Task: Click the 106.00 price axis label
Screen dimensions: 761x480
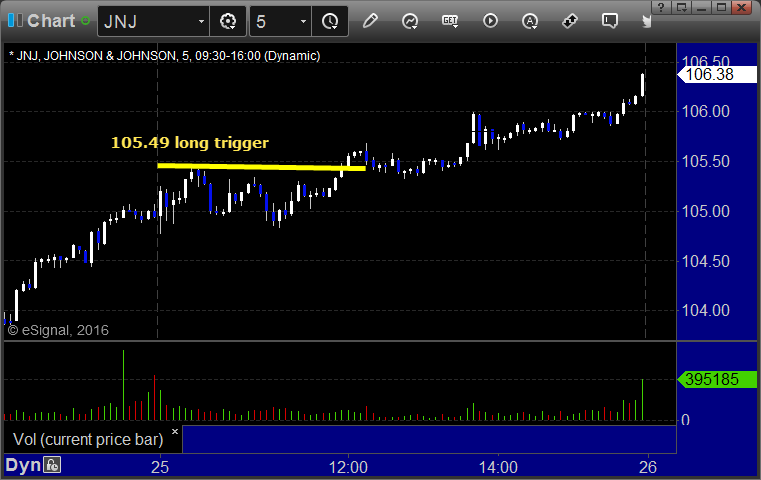Action: click(706, 112)
